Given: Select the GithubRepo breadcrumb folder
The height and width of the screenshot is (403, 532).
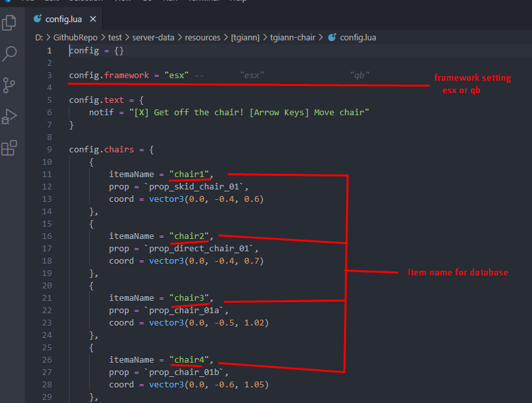Looking at the screenshot, I should click(x=75, y=38).
